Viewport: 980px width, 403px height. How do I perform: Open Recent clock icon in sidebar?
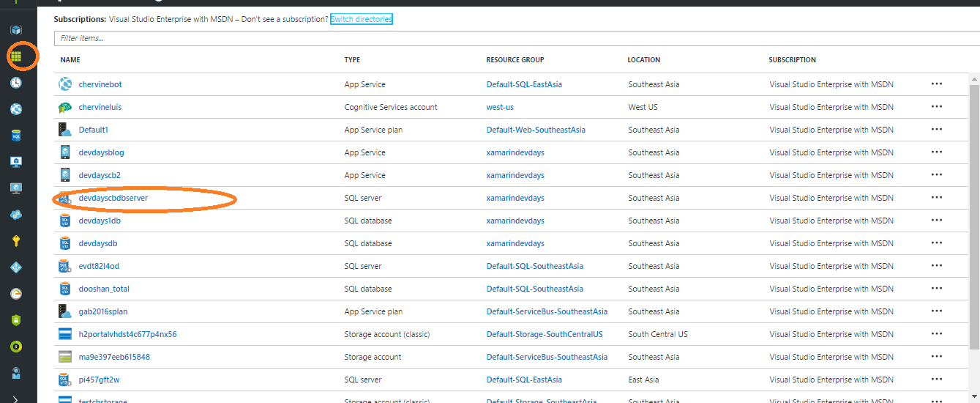tap(16, 83)
